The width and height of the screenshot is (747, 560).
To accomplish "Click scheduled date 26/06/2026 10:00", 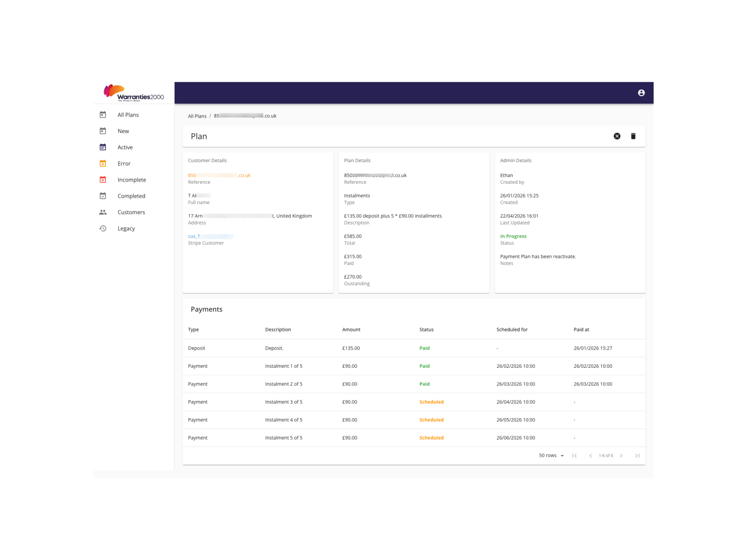I will click(515, 438).
